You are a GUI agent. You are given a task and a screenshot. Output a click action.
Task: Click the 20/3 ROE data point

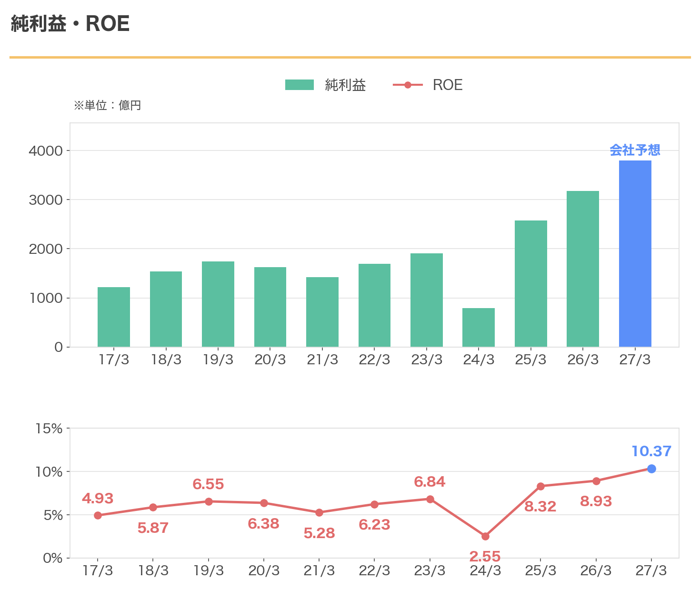[264, 503]
